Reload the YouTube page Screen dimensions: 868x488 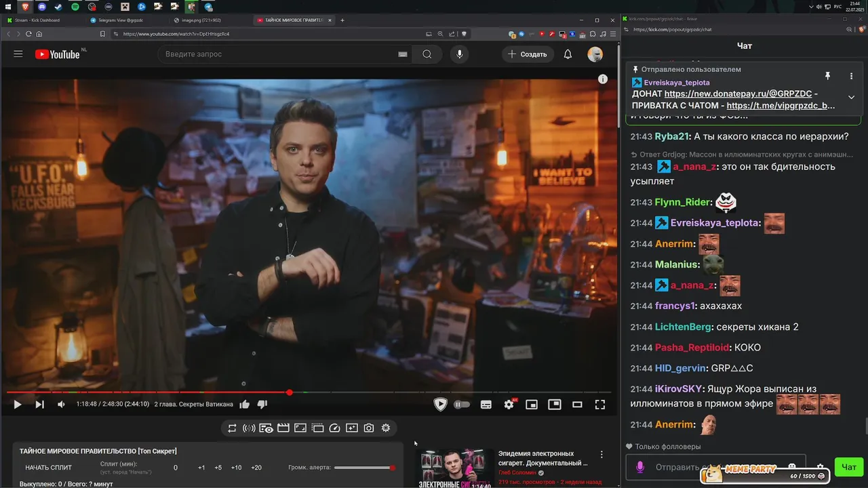coord(28,34)
